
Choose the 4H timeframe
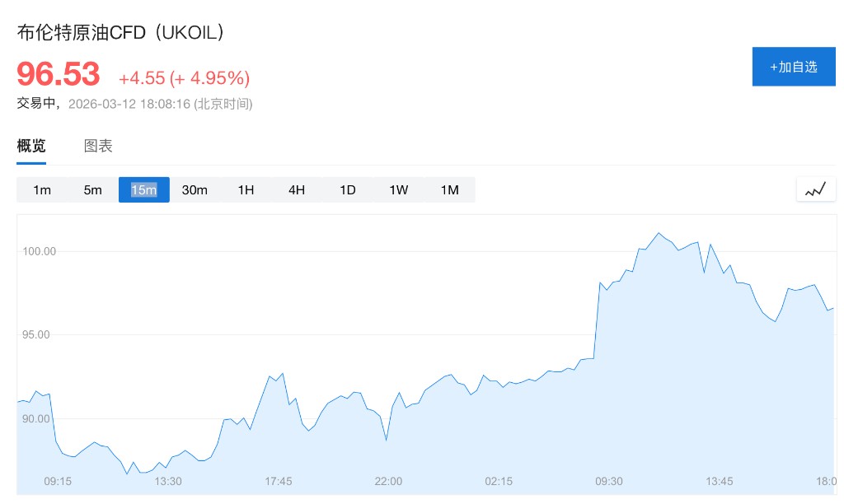coord(297,190)
